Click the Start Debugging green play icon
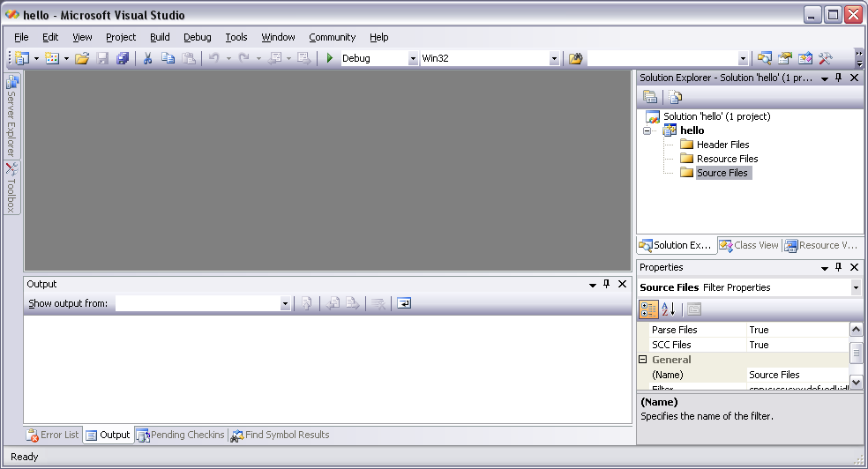This screenshot has width=868, height=469. click(329, 58)
